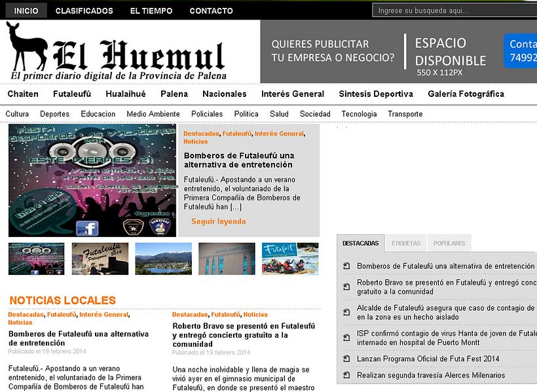The width and height of the screenshot is (537, 392).
Task: Click document icon beside 'Alcalde de Futaleufú asegura'
Action: point(346,312)
